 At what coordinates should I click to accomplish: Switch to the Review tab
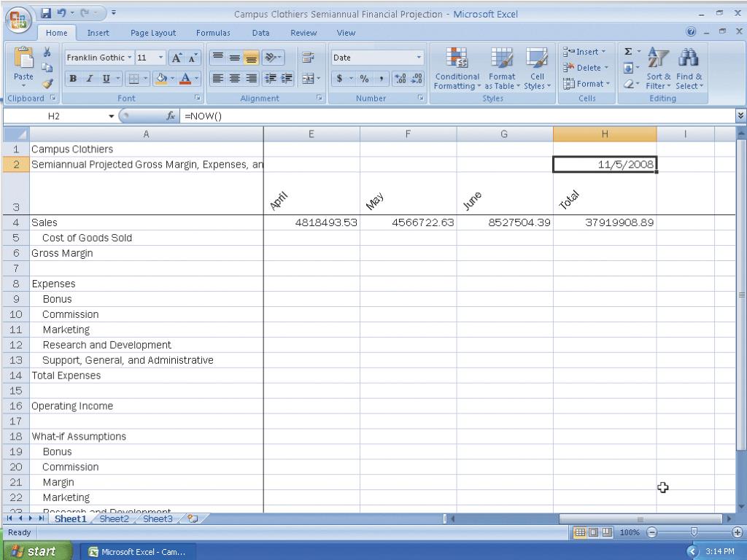point(303,32)
